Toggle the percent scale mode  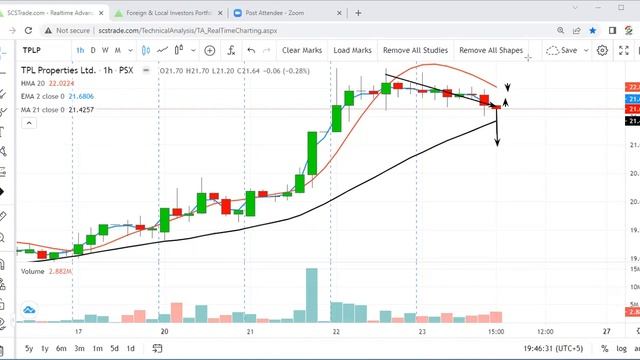click(x=604, y=349)
